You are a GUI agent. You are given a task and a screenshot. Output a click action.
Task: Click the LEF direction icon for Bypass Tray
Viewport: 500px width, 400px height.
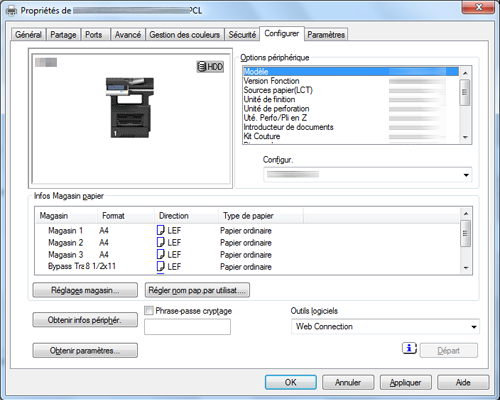point(161,266)
